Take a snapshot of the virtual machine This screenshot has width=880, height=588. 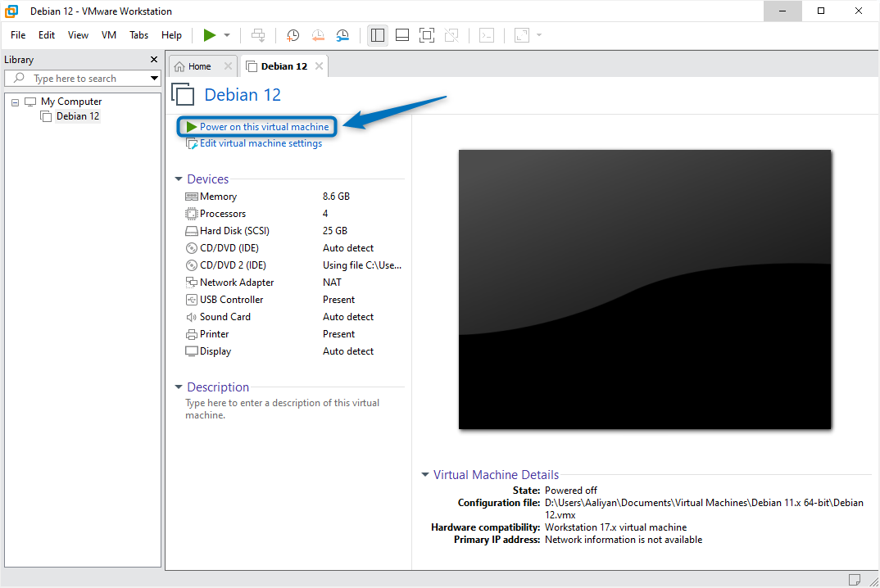[293, 34]
